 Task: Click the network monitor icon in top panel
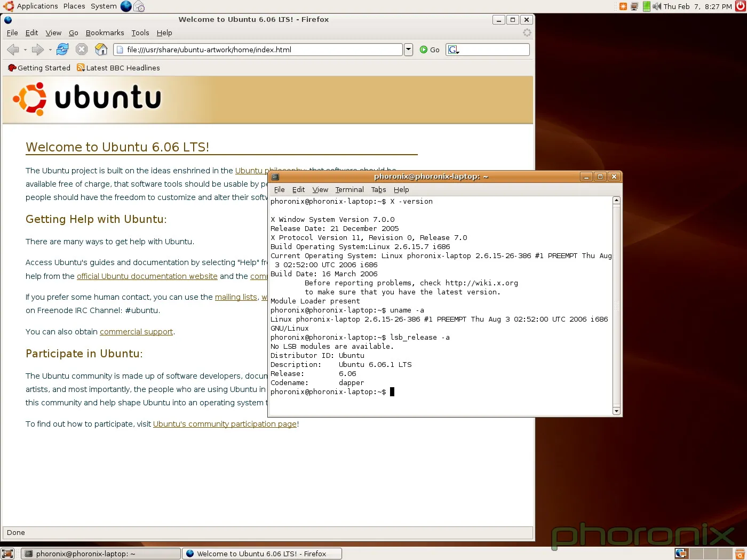(x=634, y=6)
